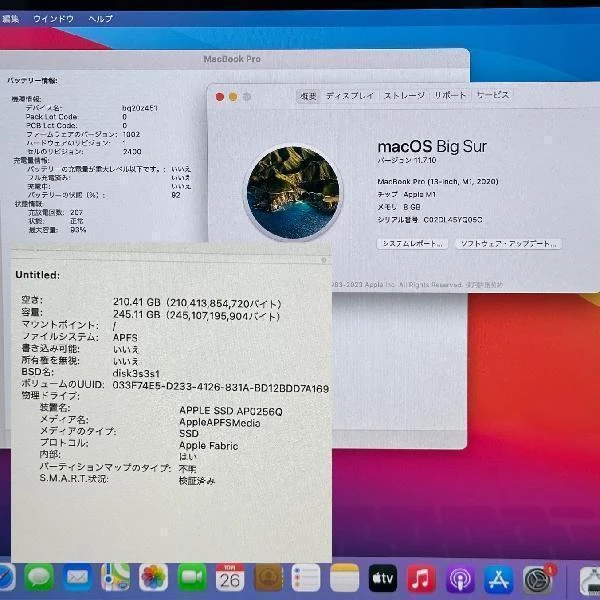Launch Reminders from the Dock

coord(306,577)
